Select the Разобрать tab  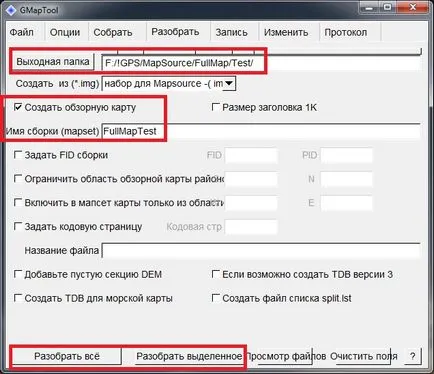[175, 32]
